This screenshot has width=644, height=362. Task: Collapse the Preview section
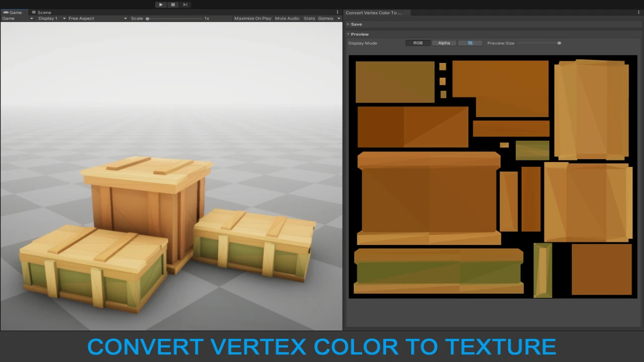click(348, 34)
